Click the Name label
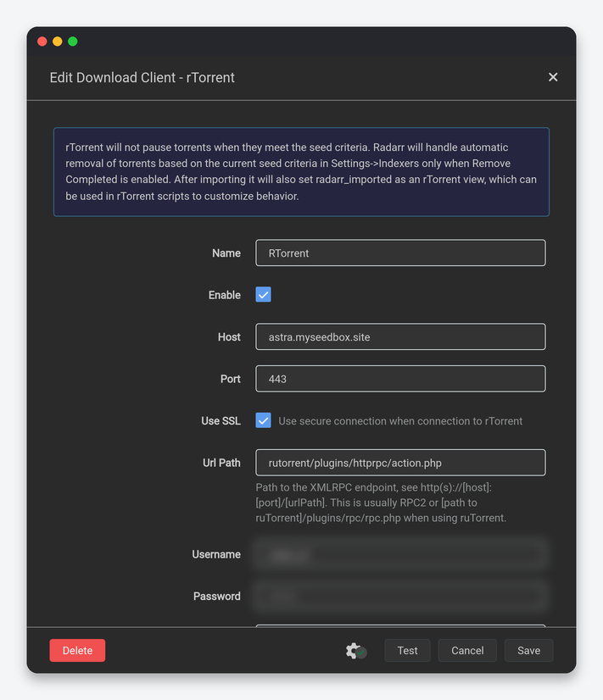Image resolution: width=603 pixels, height=700 pixels. click(x=226, y=253)
